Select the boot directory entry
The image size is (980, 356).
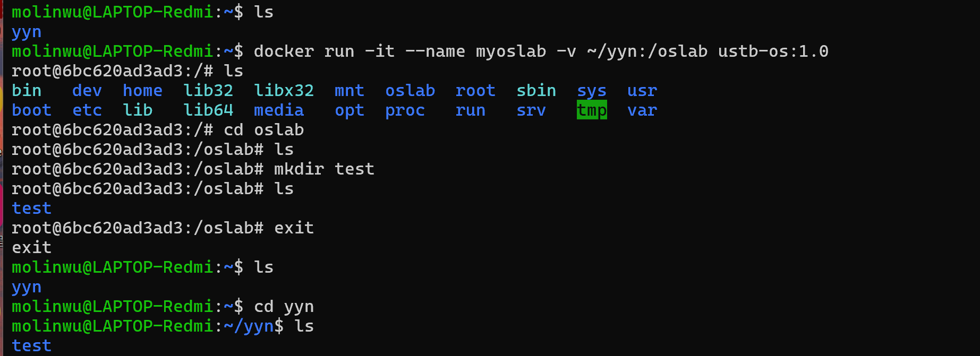(31, 110)
